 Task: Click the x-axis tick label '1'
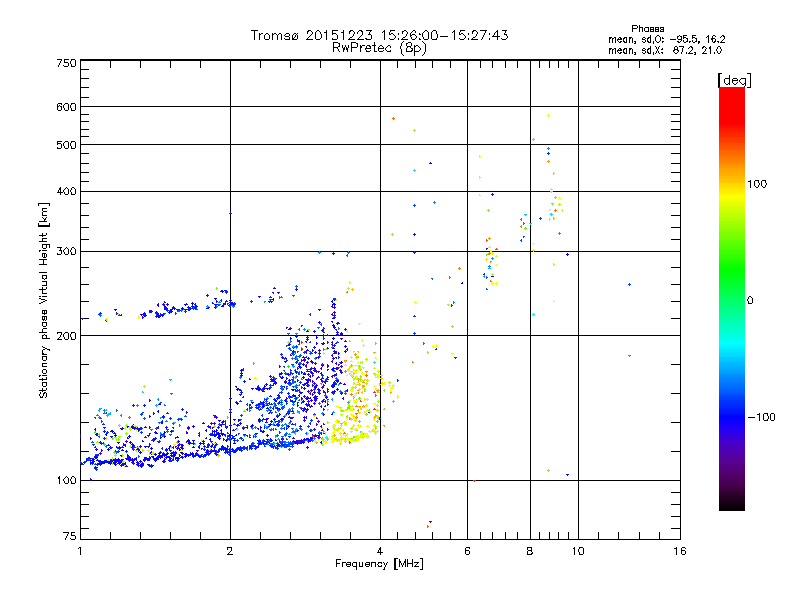coord(80,551)
